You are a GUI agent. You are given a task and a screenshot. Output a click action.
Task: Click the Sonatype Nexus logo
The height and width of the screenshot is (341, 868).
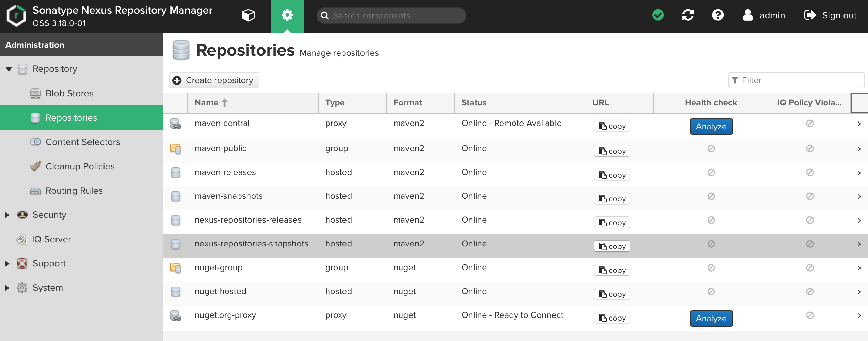click(x=16, y=15)
